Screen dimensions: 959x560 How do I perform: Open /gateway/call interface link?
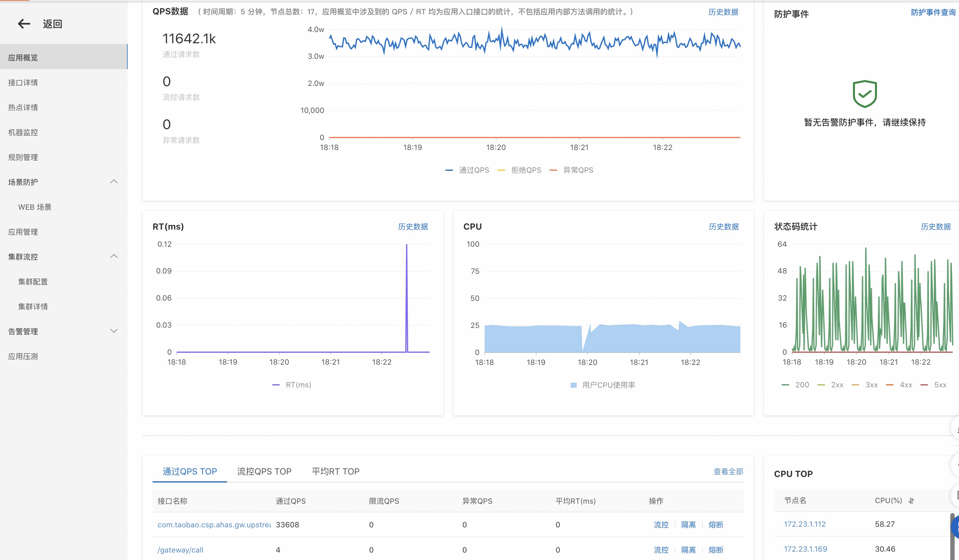[x=180, y=550]
